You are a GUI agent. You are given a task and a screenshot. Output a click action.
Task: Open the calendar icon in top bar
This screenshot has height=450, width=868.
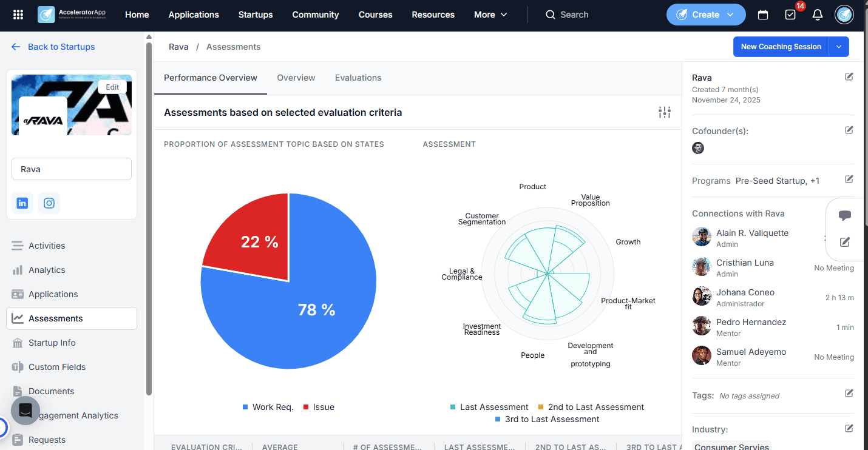(x=763, y=15)
